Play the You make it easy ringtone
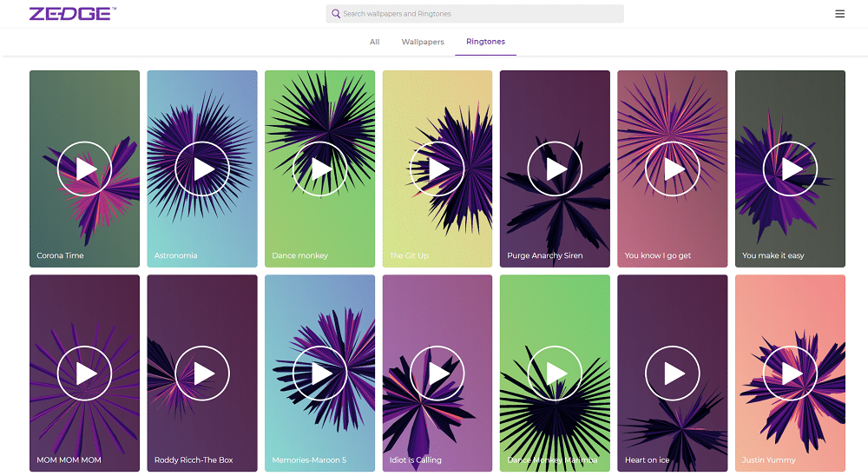This screenshot has width=868, height=476. 790,169
